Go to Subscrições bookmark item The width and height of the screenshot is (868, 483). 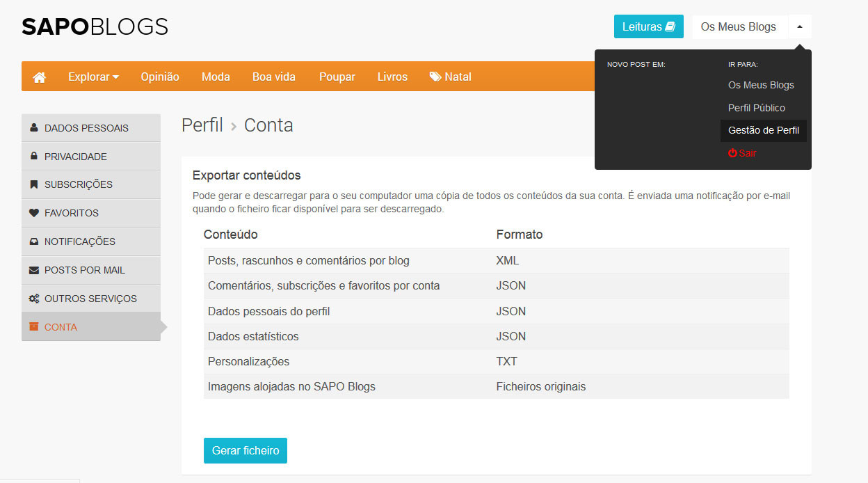78,184
